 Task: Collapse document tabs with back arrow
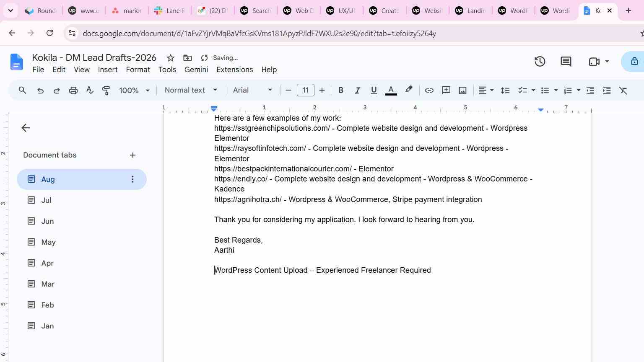click(x=26, y=128)
